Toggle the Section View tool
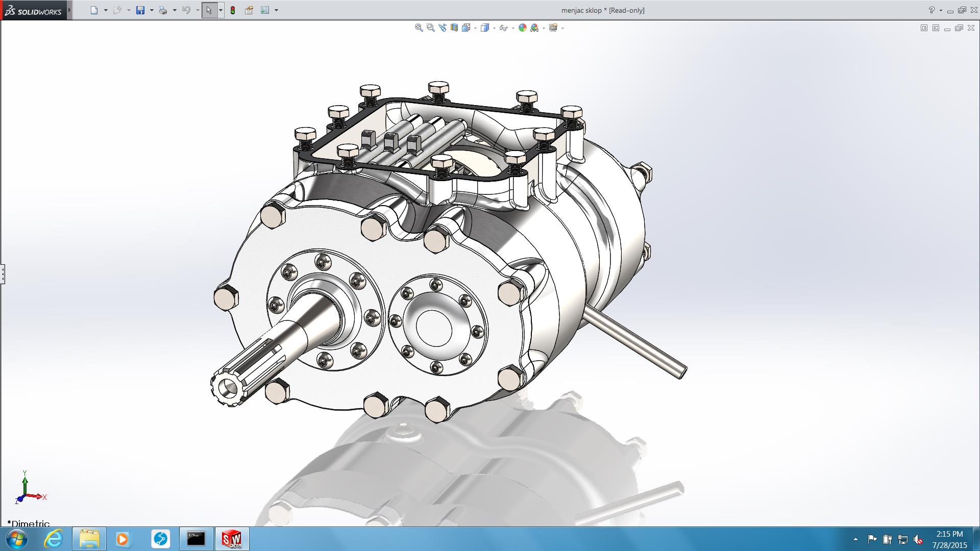This screenshot has width=980, height=551. (x=454, y=28)
